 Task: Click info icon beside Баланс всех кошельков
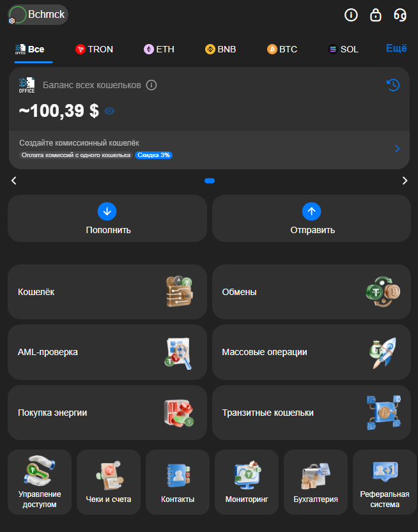151,85
